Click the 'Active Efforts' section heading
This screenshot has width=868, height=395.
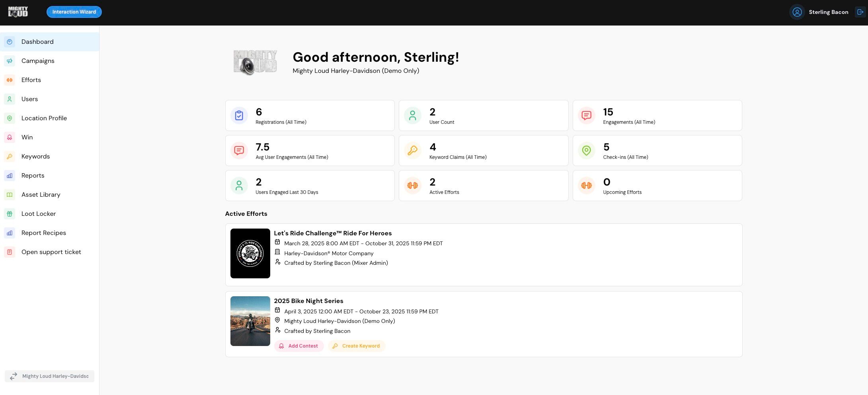[x=246, y=214]
